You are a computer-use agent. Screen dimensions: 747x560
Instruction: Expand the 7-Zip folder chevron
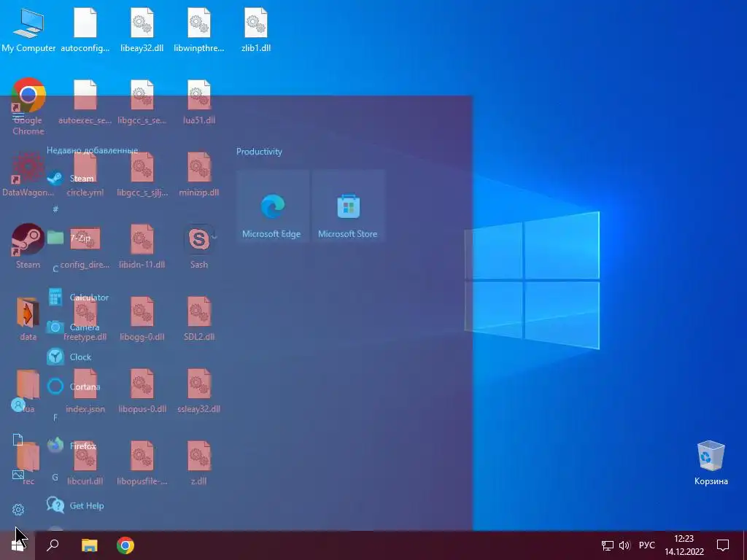(x=214, y=238)
